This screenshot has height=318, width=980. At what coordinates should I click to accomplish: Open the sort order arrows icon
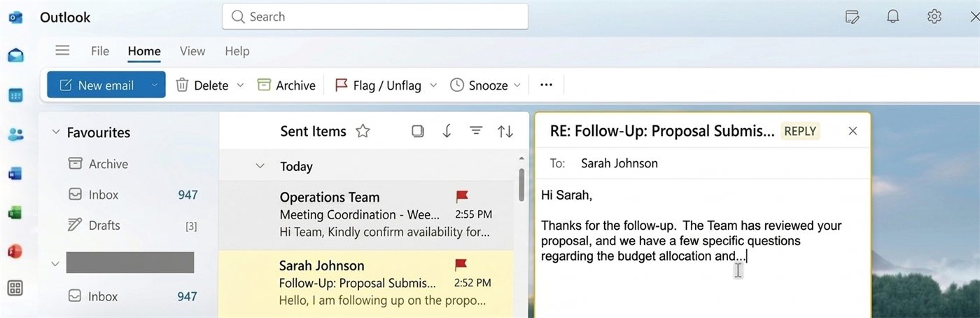click(505, 131)
